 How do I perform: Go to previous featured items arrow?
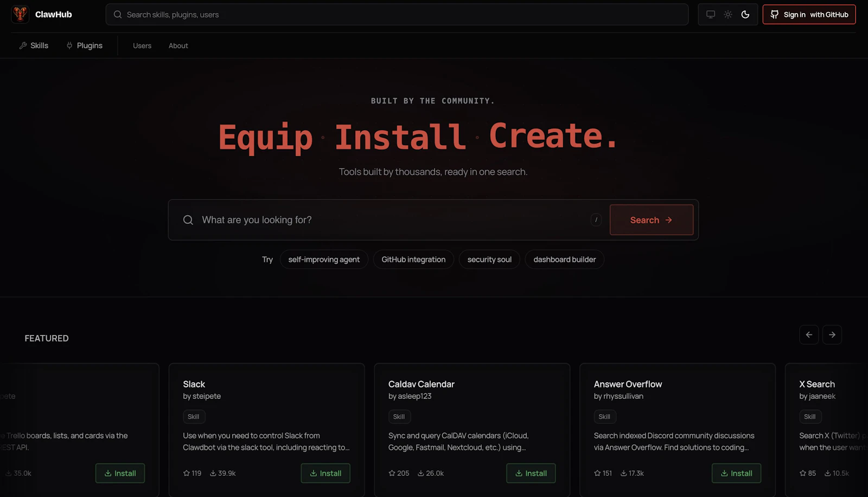[809, 335]
